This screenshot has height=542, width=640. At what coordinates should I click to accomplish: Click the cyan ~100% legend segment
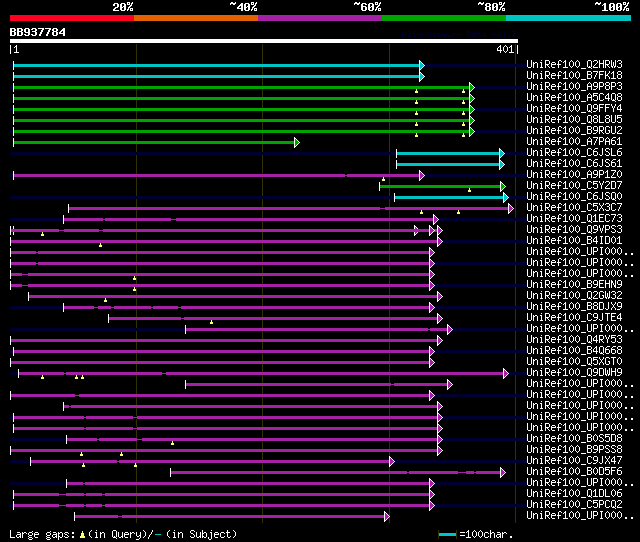568,18
